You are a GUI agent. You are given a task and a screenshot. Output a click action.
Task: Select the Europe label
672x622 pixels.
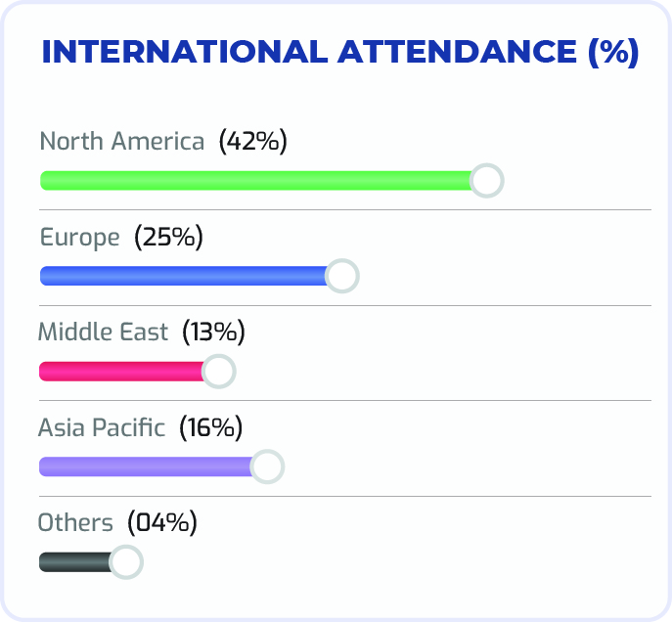tap(79, 238)
